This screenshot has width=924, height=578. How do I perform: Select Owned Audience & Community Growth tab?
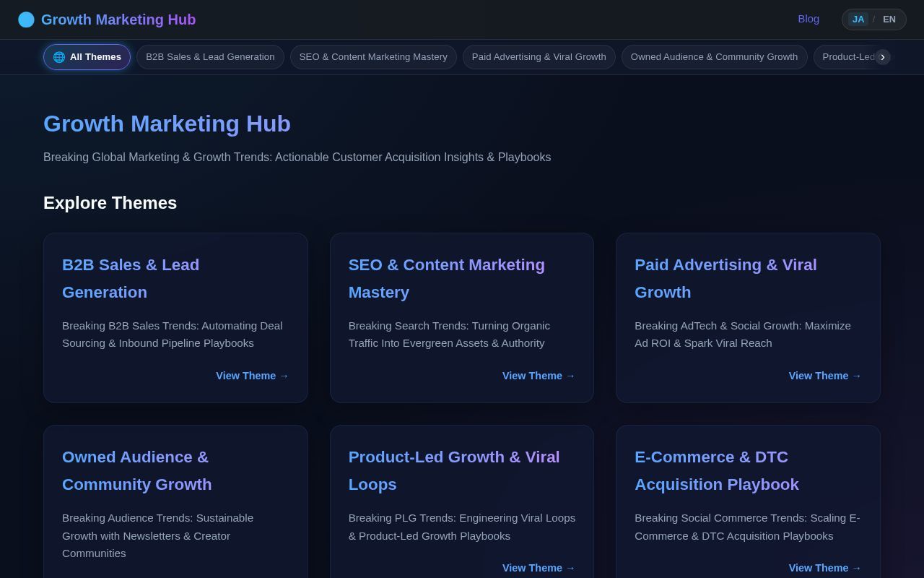714,57
